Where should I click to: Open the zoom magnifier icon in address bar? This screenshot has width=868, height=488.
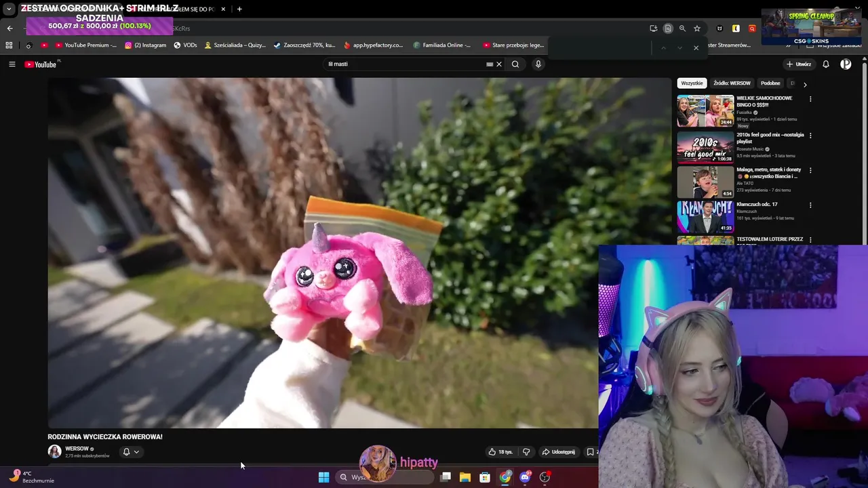point(682,28)
